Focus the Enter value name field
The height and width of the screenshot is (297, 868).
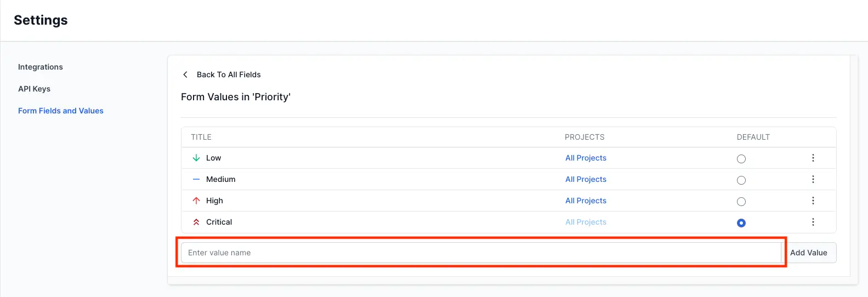[480, 253]
